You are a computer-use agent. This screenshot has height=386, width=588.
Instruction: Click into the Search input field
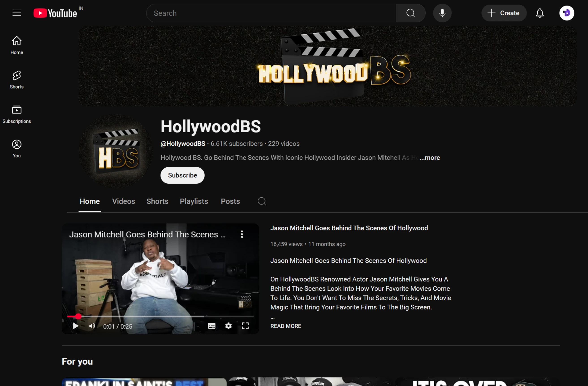tap(271, 13)
